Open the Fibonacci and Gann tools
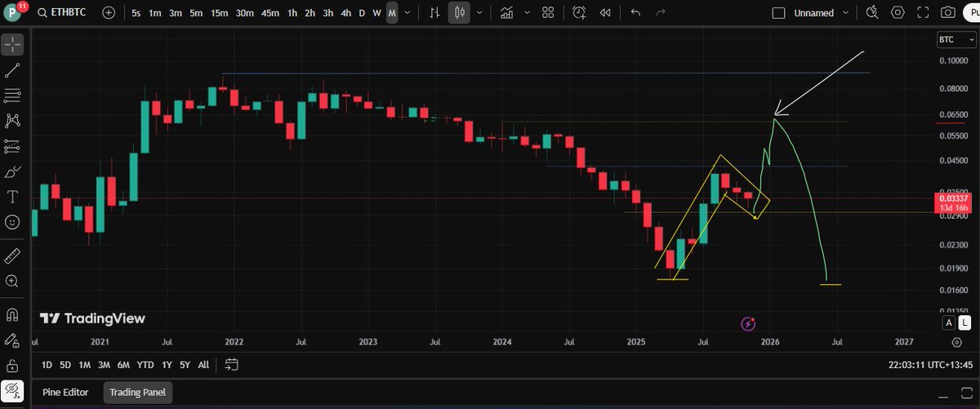980x409 pixels. pos(12,96)
